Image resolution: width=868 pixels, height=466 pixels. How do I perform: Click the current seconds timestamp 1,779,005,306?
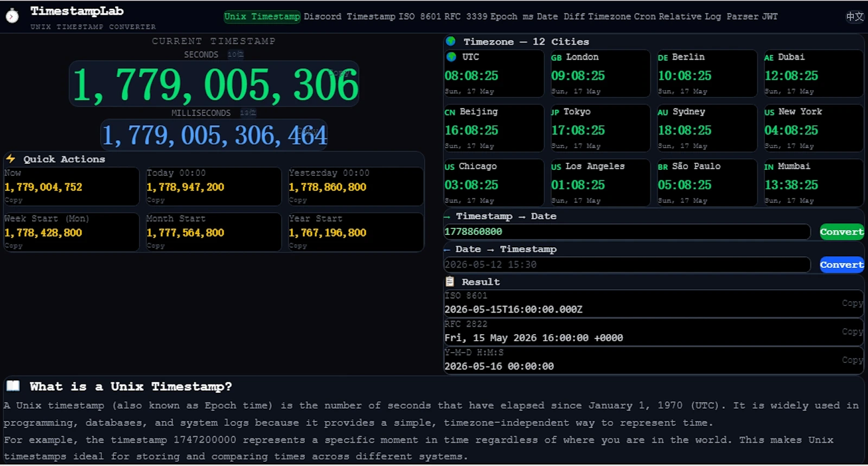[x=215, y=85]
